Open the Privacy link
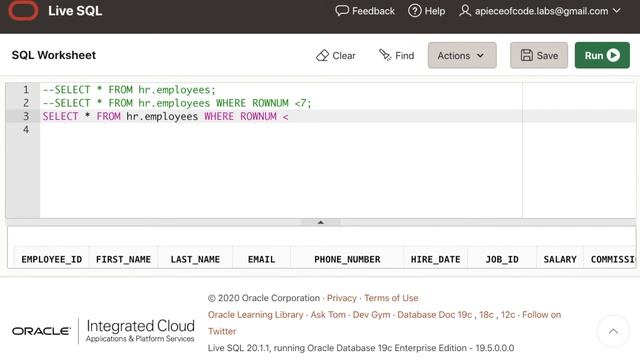640x360 pixels. pyautogui.click(x=342, y=298)
